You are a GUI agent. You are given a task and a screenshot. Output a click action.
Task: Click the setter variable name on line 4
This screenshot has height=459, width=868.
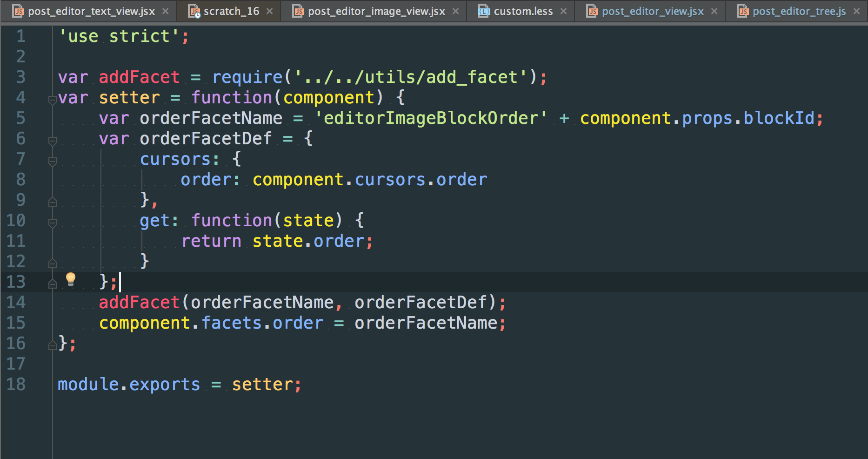pos(129,98)
